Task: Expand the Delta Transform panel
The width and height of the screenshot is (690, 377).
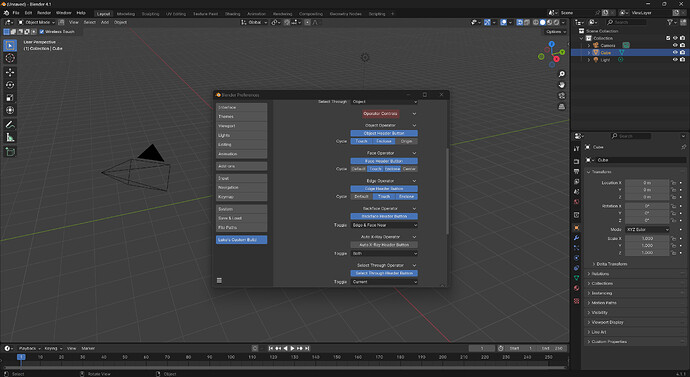Action: pyautogui.click(x=611, y=264)
